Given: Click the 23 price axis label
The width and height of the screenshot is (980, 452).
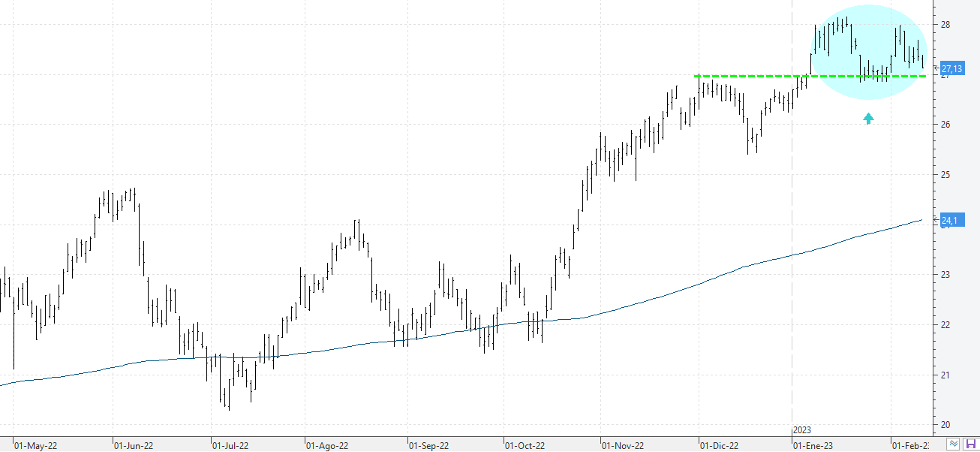Looking at the screenshot, I should (946, 275).
